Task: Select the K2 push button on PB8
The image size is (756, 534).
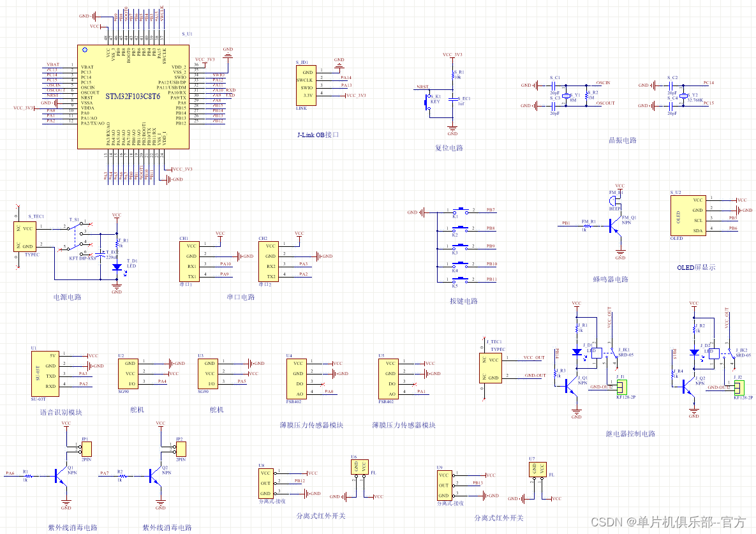Action: pyautogui.click(x=461, y=228)
